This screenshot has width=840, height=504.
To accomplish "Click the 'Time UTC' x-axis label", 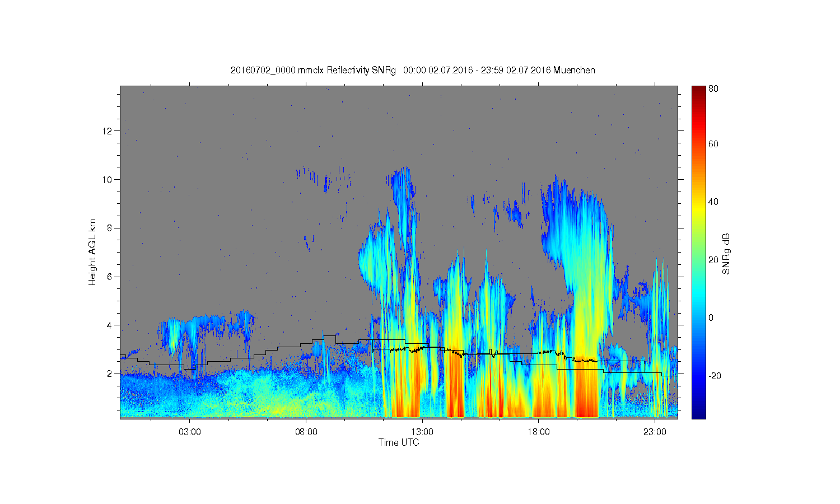I will click(x=399, y=442).
